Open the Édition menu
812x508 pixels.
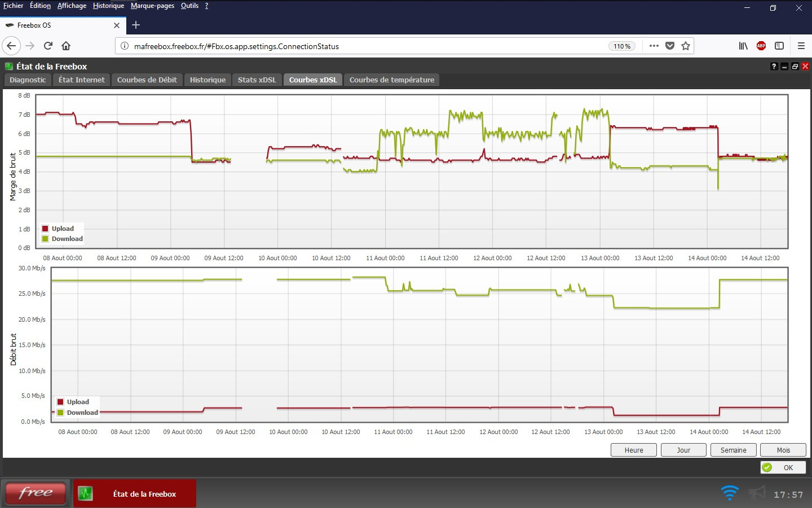[40, 6]
